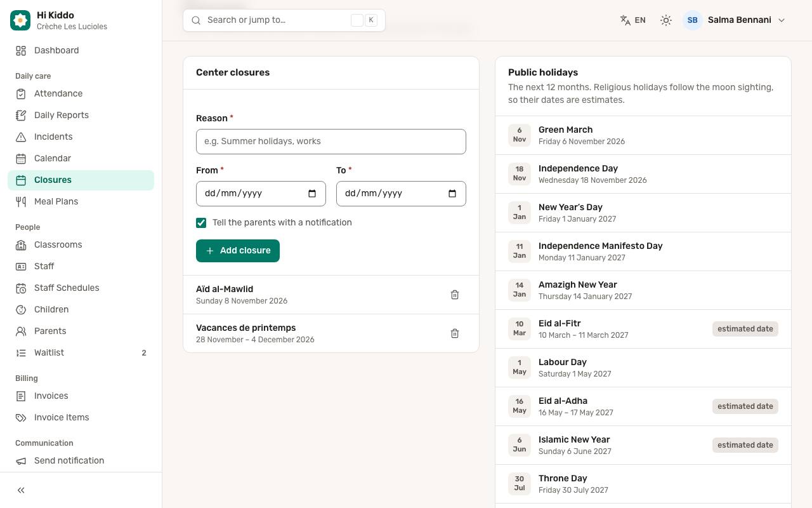Image resolution: width=812 pixels, height=508 pixels.
Task: Open the EN language selector
Action: tap(633, 20)
